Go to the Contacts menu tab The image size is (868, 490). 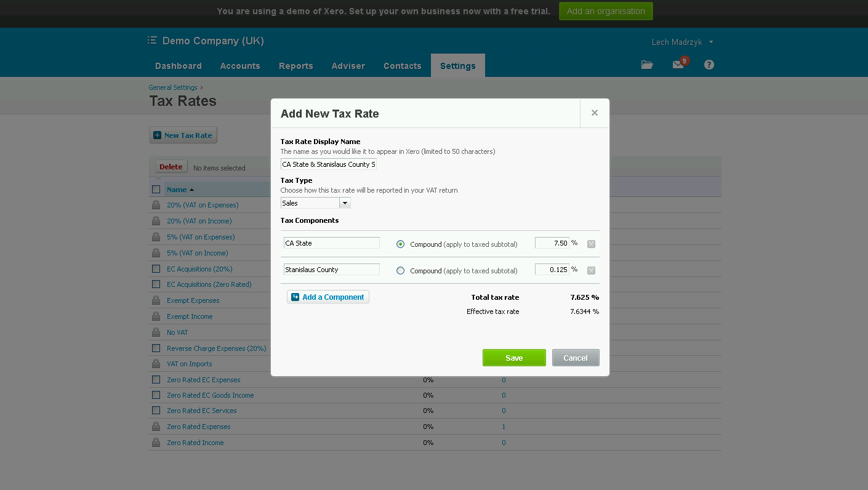pyautogui.click(x=402, y=66)
